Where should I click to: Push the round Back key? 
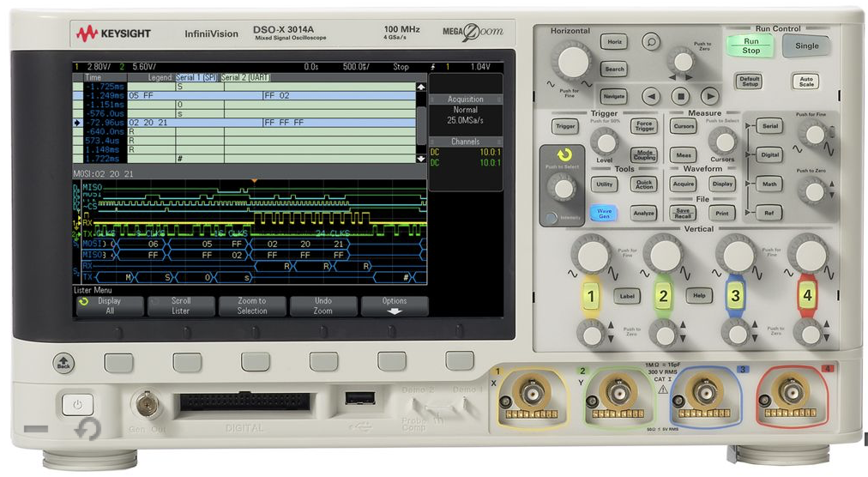pos(63,364)
